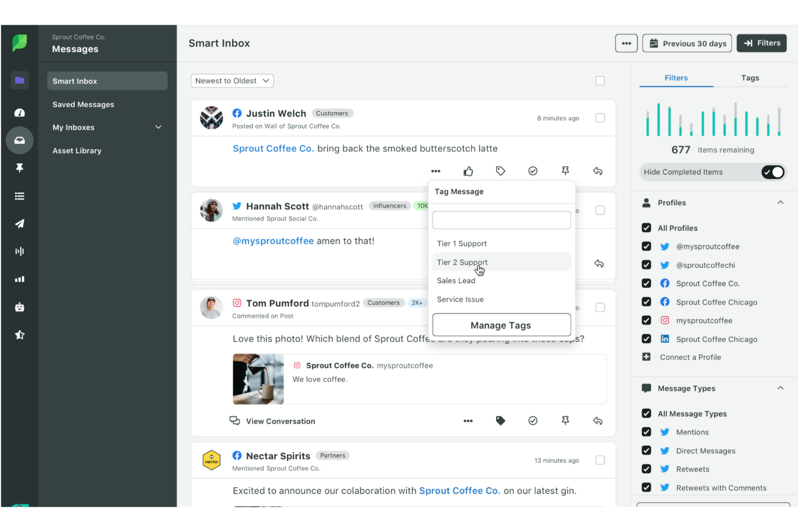Pin Tom Pumford's comment with the pin icon
The height and width of the screenshot is (532, 798).
[x=565, y=421]
